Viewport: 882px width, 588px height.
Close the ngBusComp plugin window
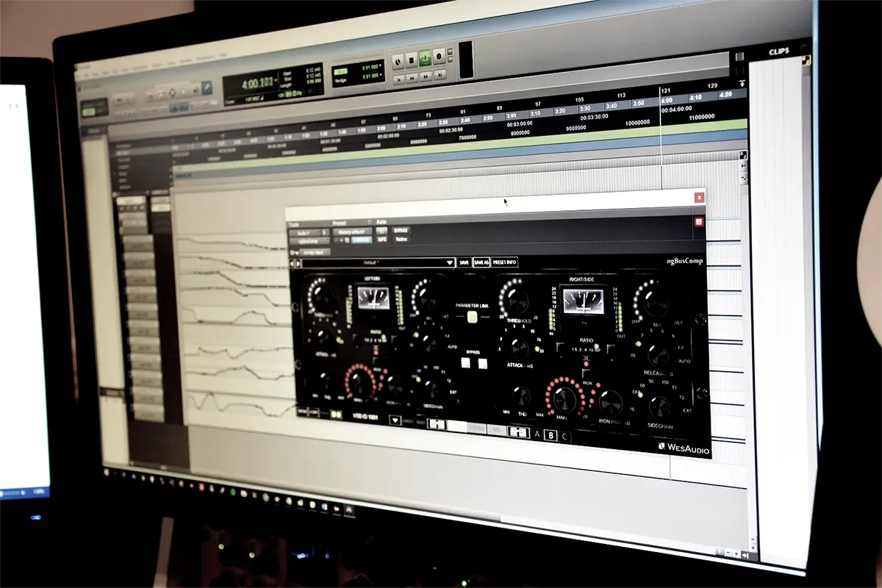pyautogui.click(x=699, y=197)
